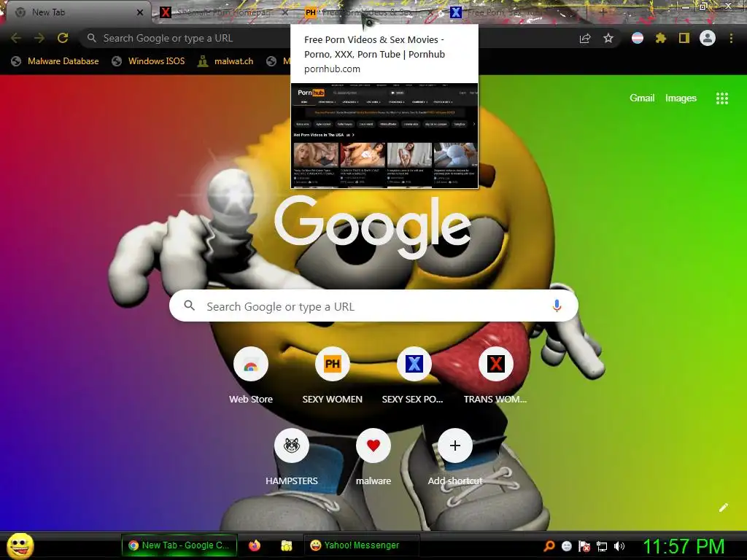Click the tab hover preview thumbnail

point(384,136)
